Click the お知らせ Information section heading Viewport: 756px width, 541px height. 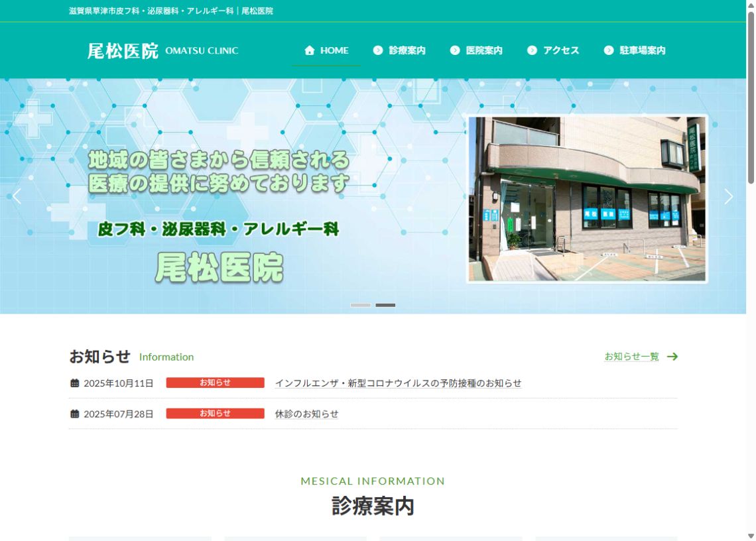131,356
